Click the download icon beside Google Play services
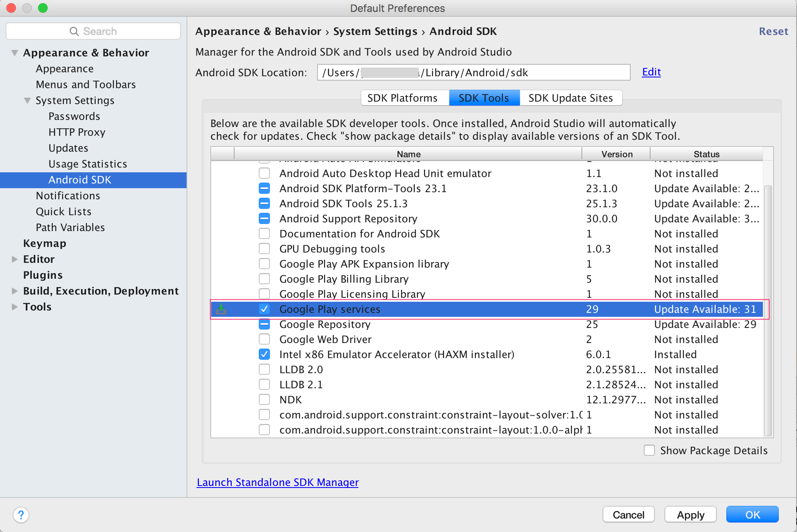The width and height of the screenshot is (797, 532). pyautogui.click(x=221, y=309)
